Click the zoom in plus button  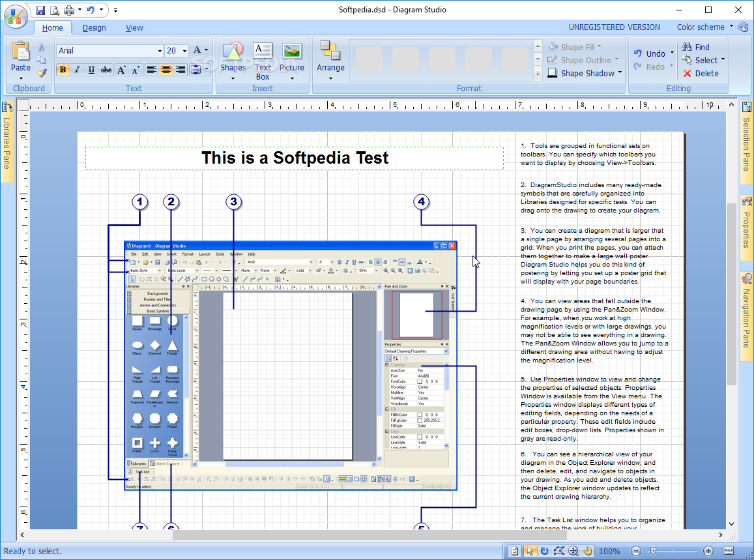(x=708, y=551)
